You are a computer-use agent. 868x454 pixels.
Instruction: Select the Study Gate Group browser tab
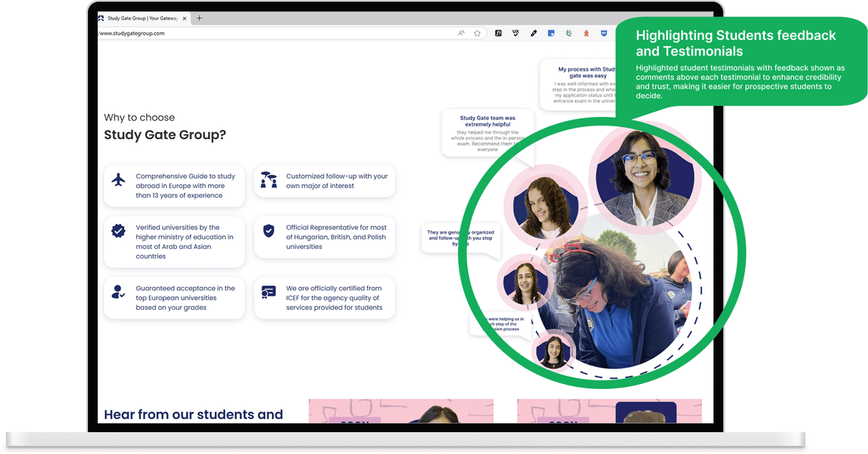145,18
